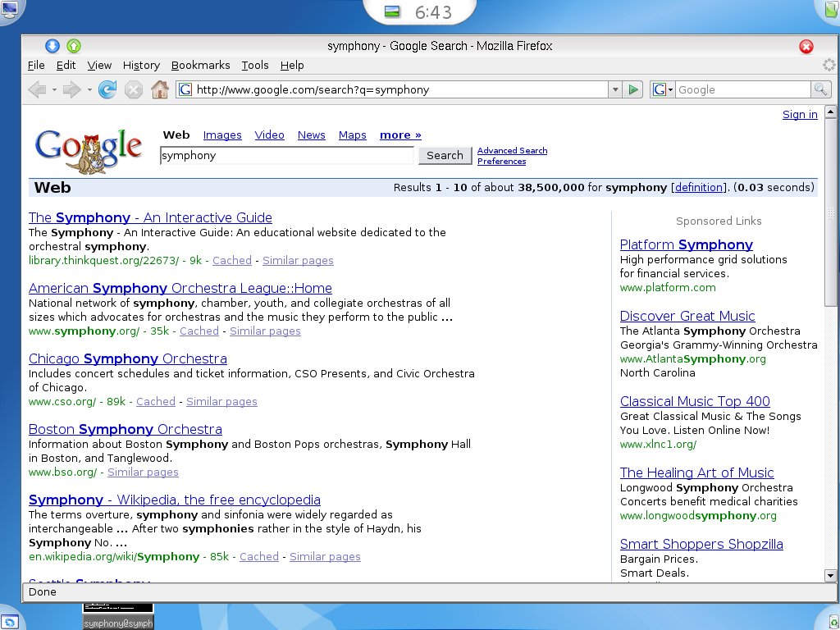This screenshot has width=840, height=630.
Task: Click the Back navigation arrow
Action: pos(37,89)
